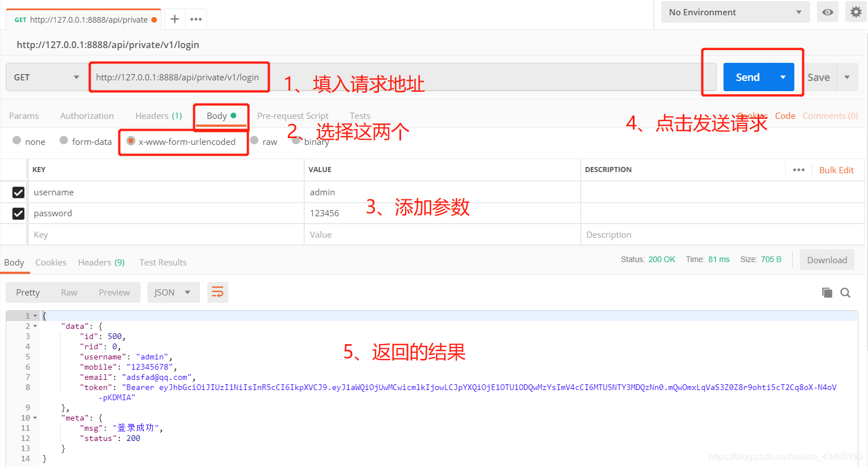Viewport: 868px width, 467px height.
Task: Switch to the Headers (1) request tab
Action: (159, 115)
